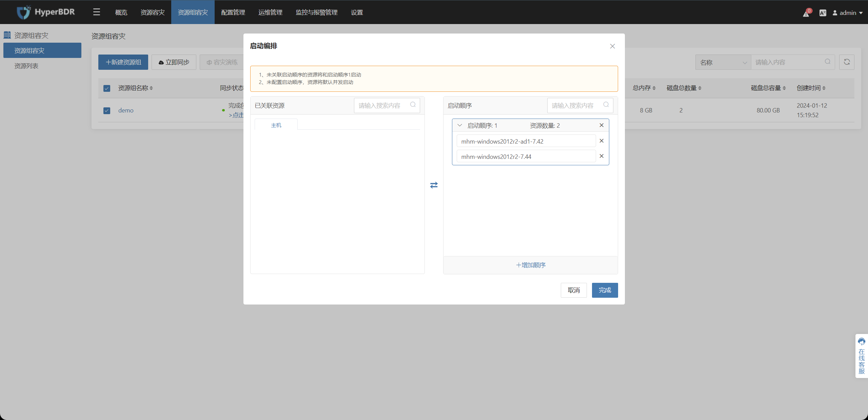Image resolution: width=868 pixels, height=420 pixels.
Task: Open the 在线客服 online support widget
Action: point(862,356)
